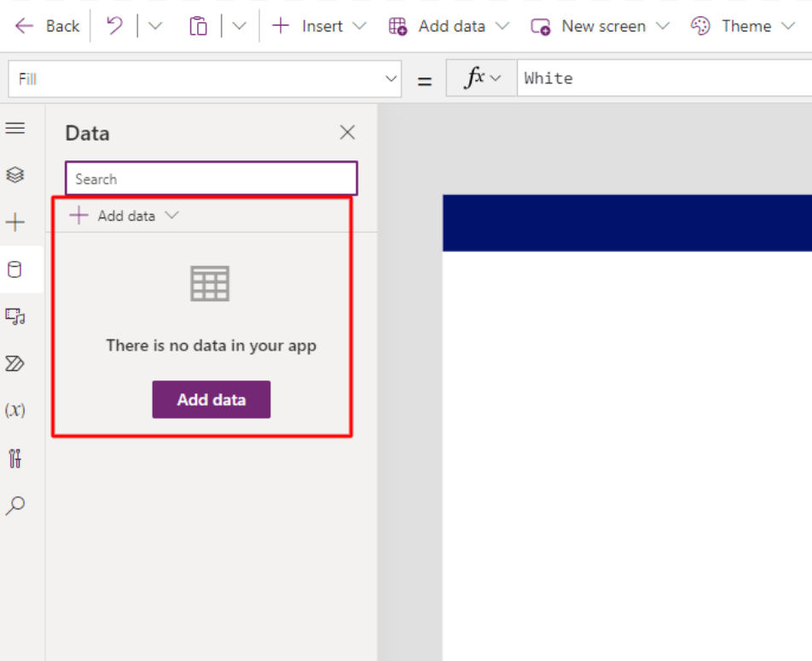Select the Data sources icon in left rail
Image resolution: width=812 pixels, height=661 pixels.
pyautogui.click(x=15, y=269)
